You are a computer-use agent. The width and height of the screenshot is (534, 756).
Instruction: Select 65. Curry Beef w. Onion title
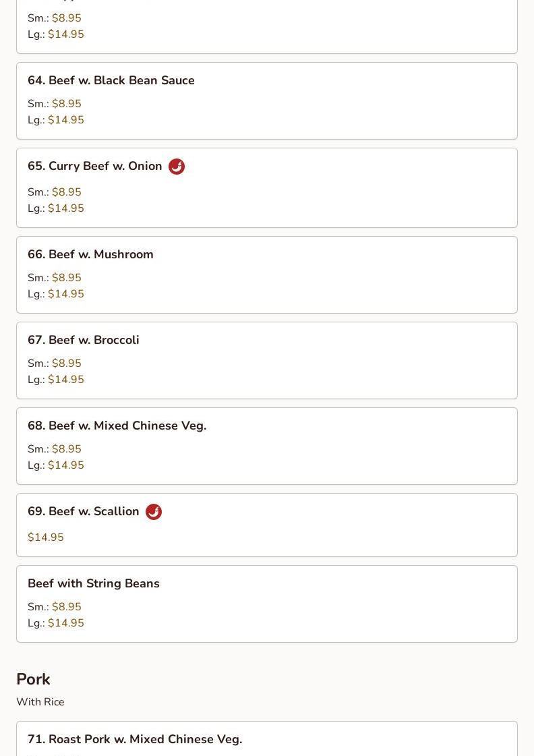click(95, 166)
